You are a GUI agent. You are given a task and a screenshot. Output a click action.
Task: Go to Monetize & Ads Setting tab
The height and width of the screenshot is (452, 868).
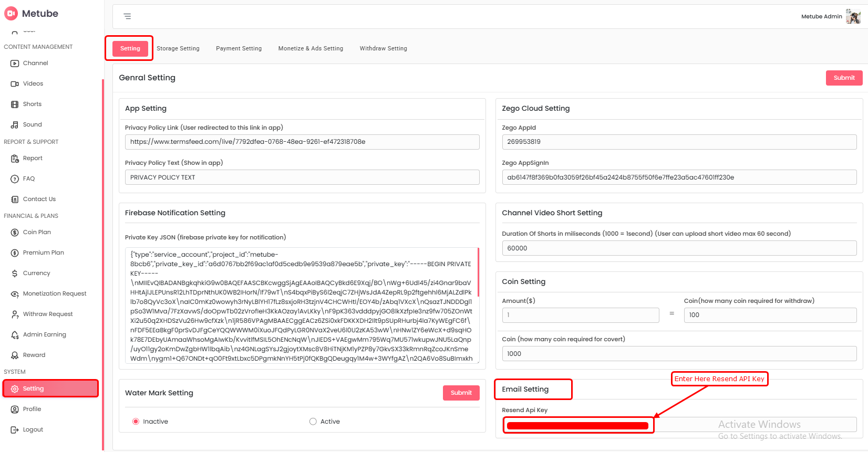click(x=311, y=48)
